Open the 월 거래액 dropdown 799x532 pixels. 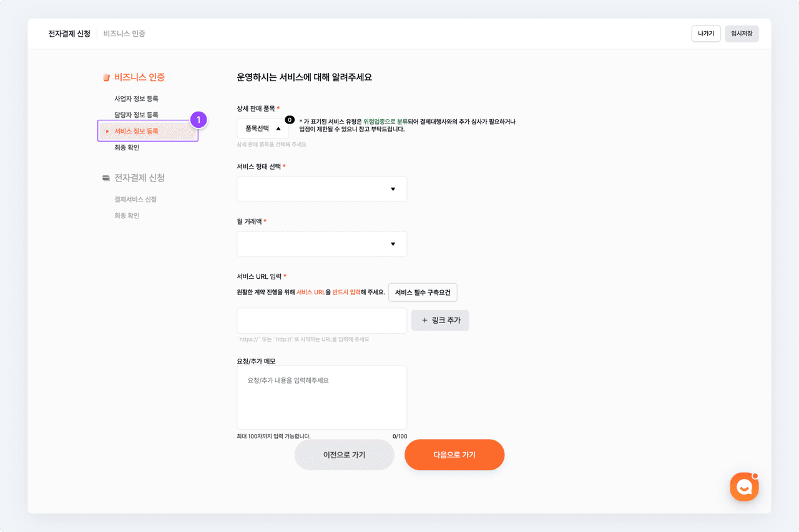pyautogui.click(x=321, y=244)
